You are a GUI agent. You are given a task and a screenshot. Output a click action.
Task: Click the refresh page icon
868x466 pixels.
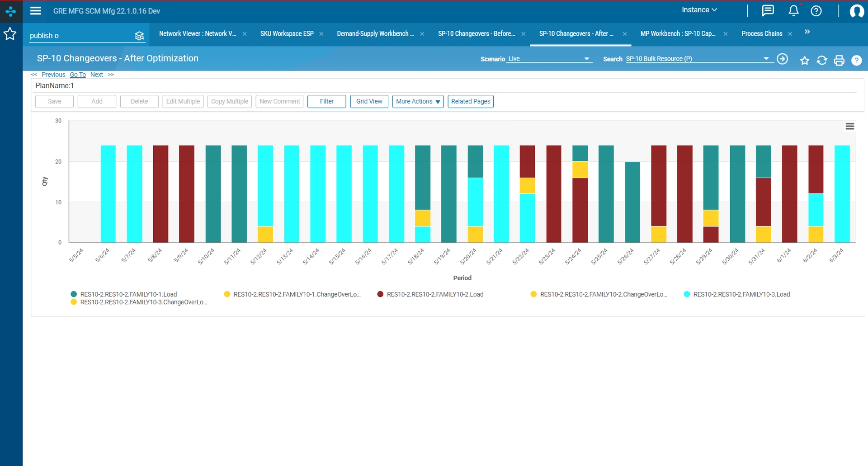tap(822, 60)
